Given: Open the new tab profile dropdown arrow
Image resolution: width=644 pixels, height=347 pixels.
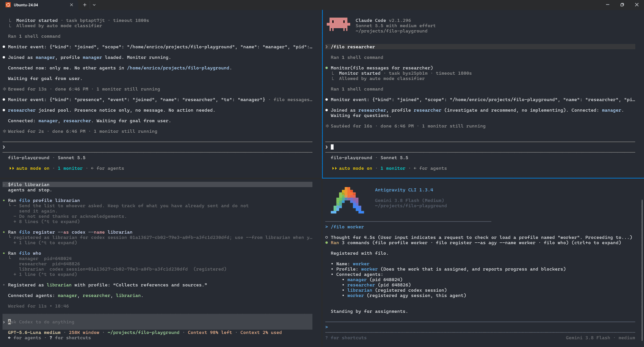Looking at the screenshot, I should pyautogui.click(x=94, y=5).
